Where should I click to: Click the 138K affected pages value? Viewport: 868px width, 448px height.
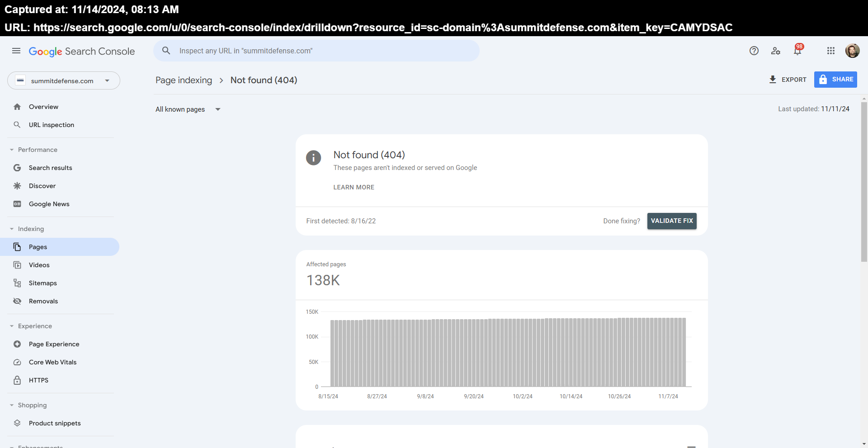(323, 280)
